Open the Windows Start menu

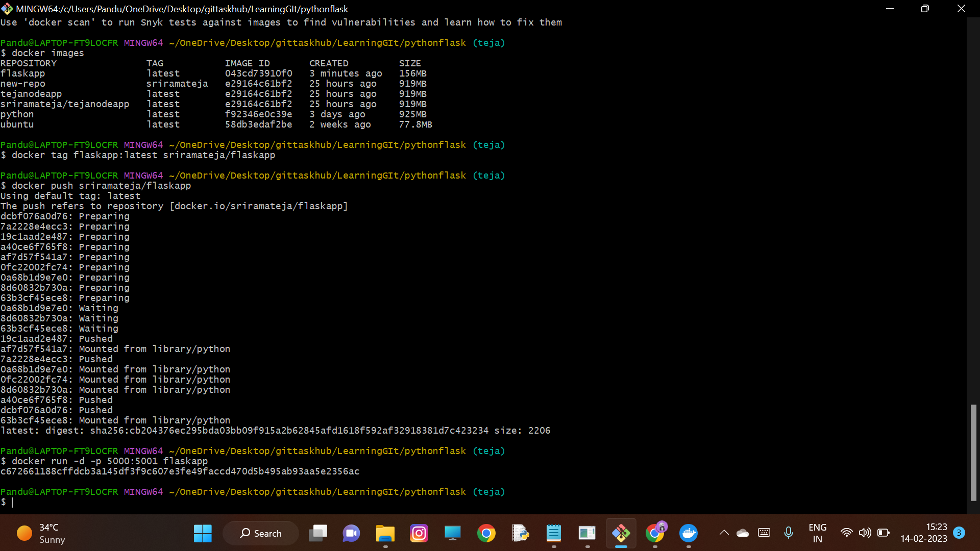click(203, 533)
